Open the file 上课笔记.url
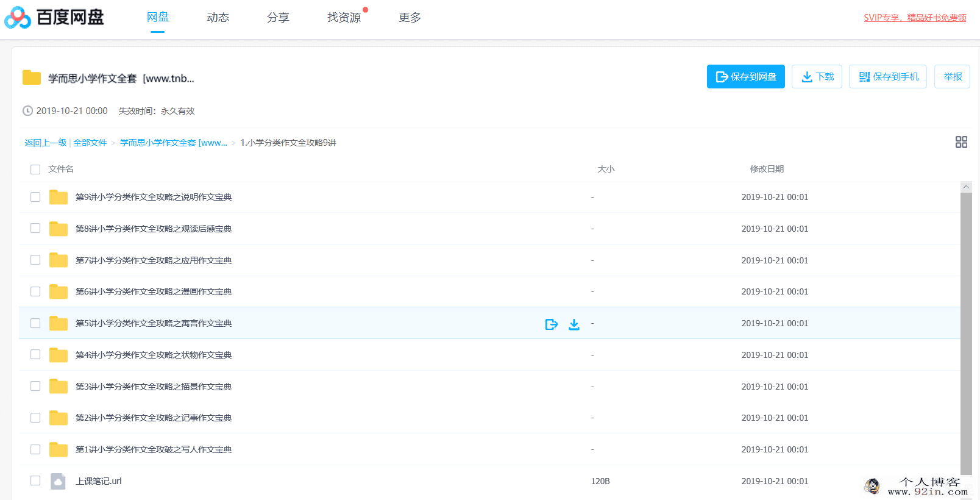 coord(99,481)
